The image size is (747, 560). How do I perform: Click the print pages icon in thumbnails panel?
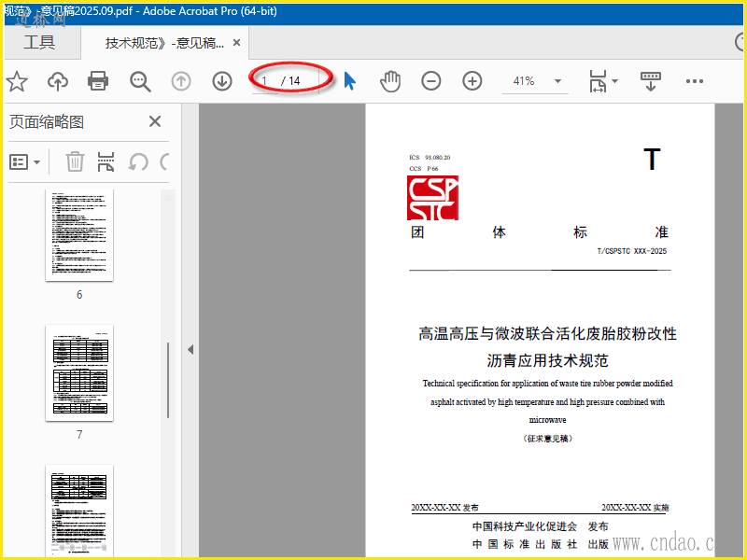point(106,161)
